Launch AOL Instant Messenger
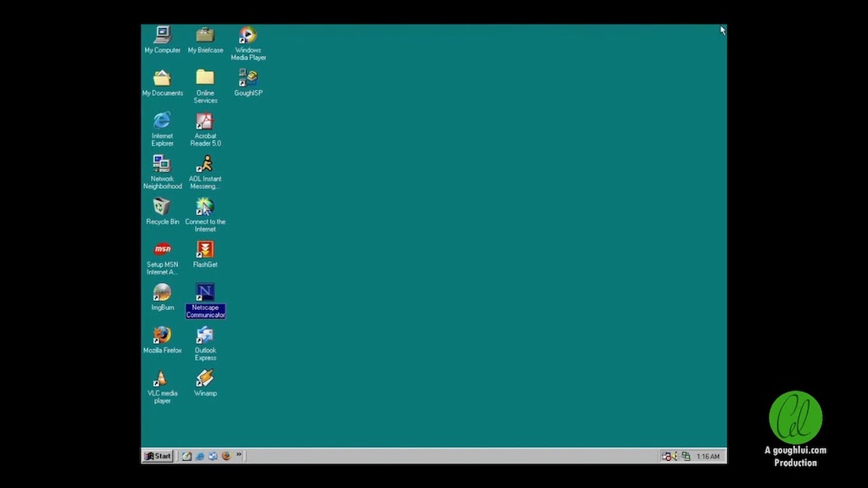The image size is (868, 488). pos(204,165)
